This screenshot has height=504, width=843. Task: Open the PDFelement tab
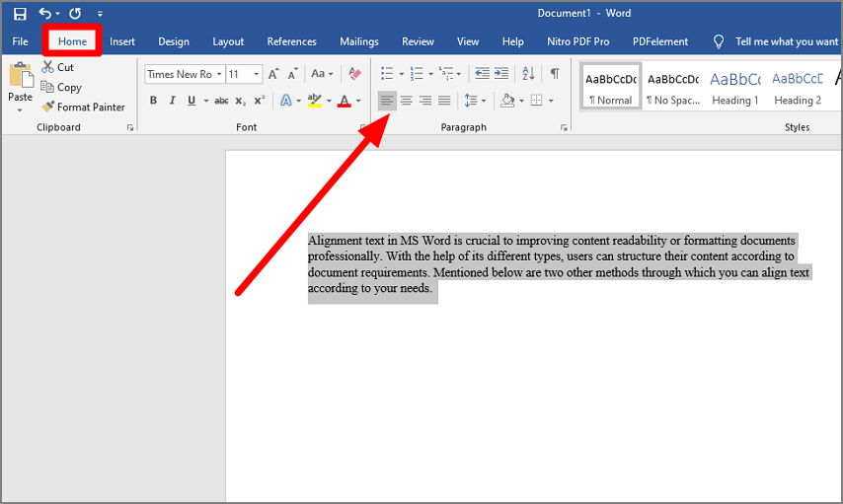[x=660, y=41]
